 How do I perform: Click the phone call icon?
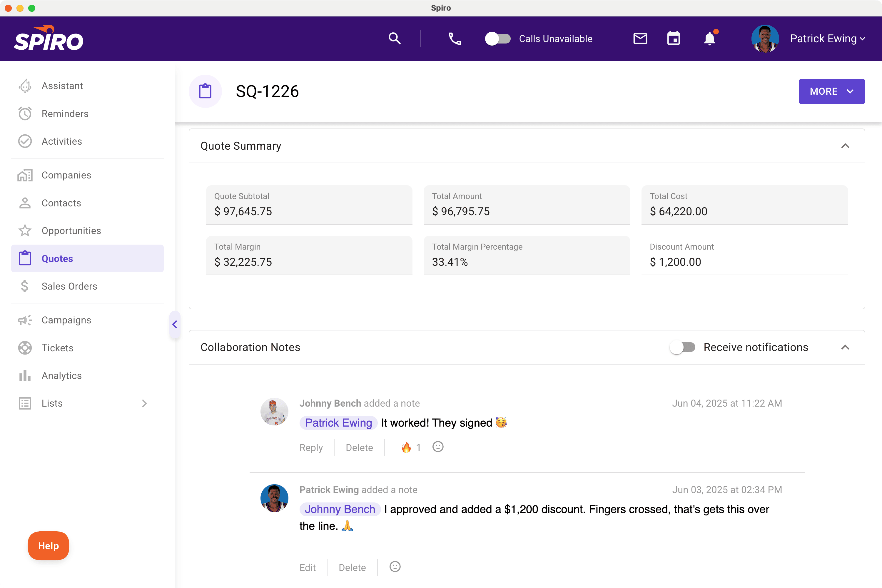(455, 39)
